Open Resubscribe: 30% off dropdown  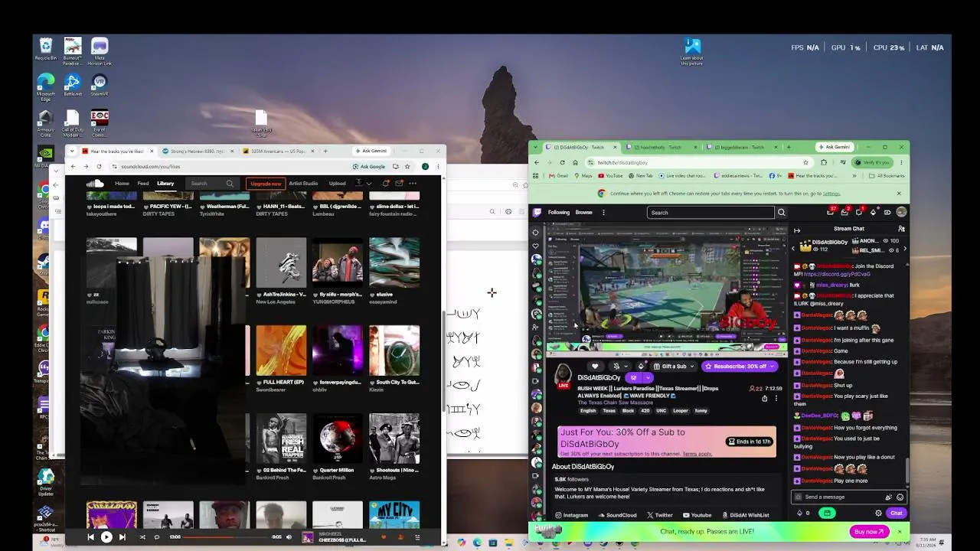[x=773, y=367]
